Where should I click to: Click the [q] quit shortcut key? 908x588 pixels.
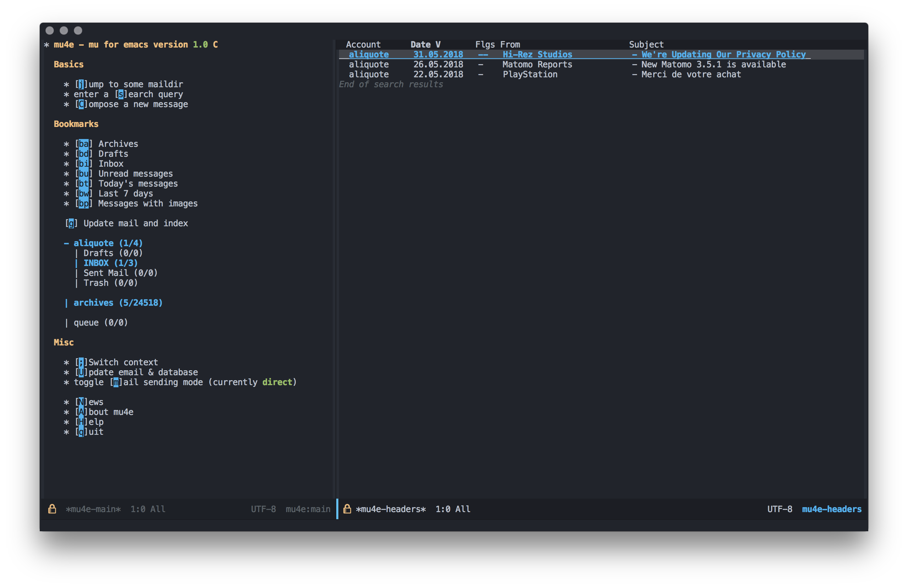point(81,432)
